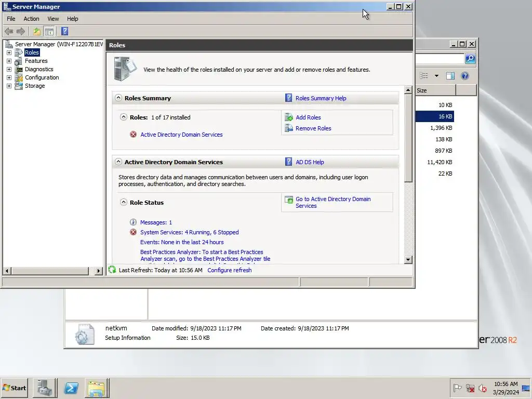Image resolution: width=532 pixels, height=399 pixels.
Task: Click the tree pane horizontal scroll right arrow
Action: click(98, 271)
